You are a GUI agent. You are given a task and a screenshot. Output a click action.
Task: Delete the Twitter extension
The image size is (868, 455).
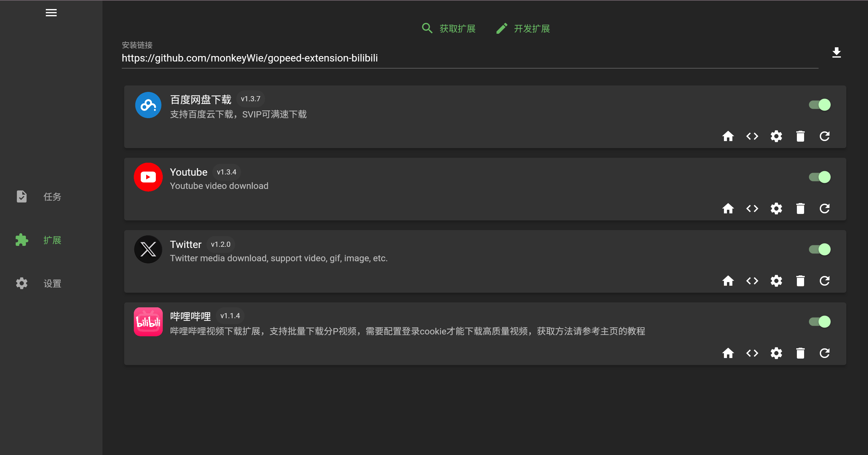point(800,281)
